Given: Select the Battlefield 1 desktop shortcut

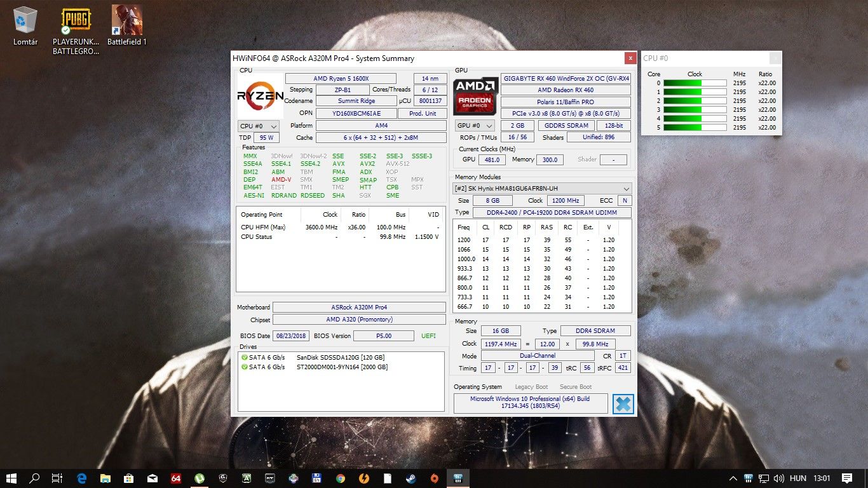Looking at the screenshot, I should click(126, 27).
